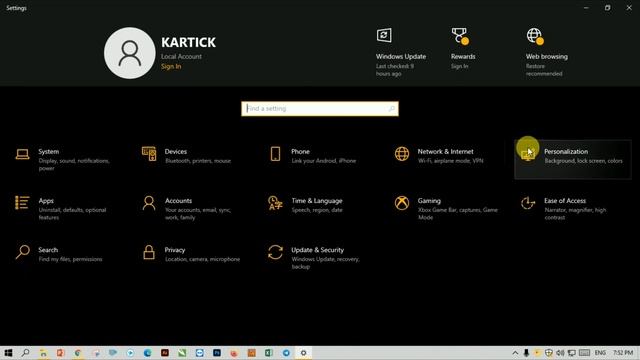Open touch keyboard icon in system tray
Viewport: 640px width, 360px height.
[x=584, y=353]
